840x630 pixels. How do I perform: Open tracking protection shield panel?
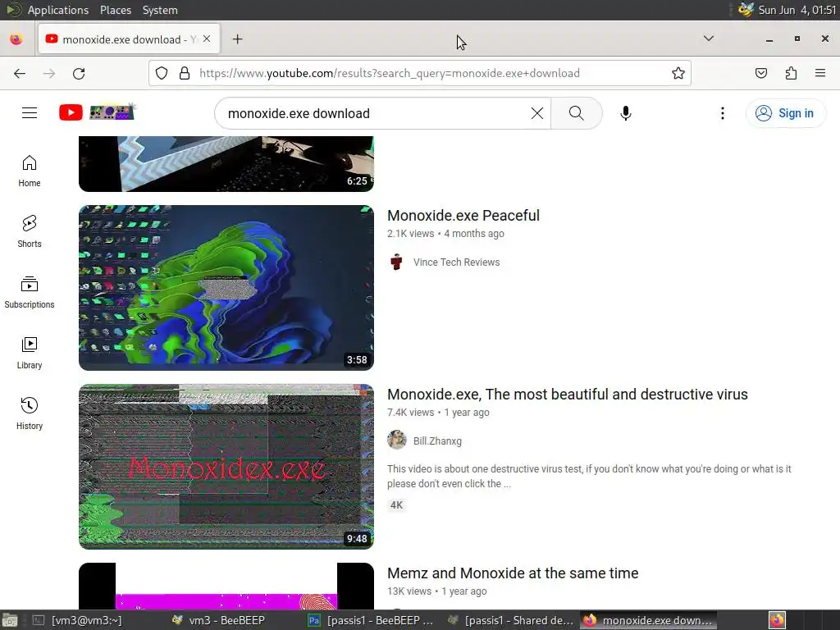click(162, 73)
